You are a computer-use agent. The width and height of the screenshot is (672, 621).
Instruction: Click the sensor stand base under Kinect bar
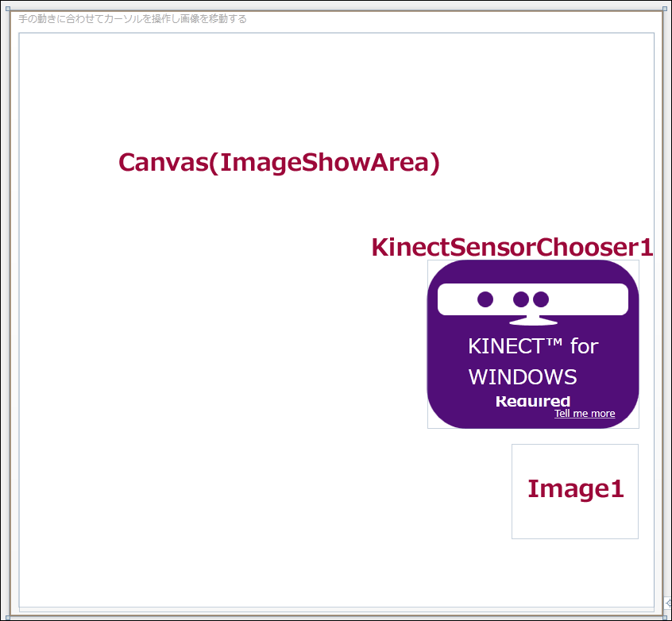click(533, 321)
